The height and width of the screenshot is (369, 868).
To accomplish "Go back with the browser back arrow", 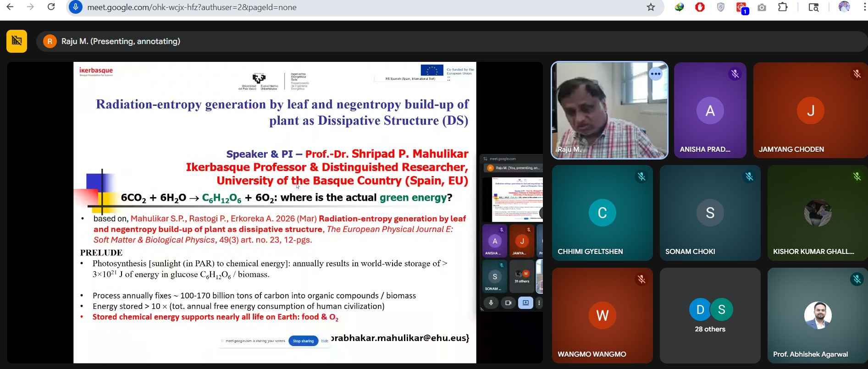I will [9, 7].
